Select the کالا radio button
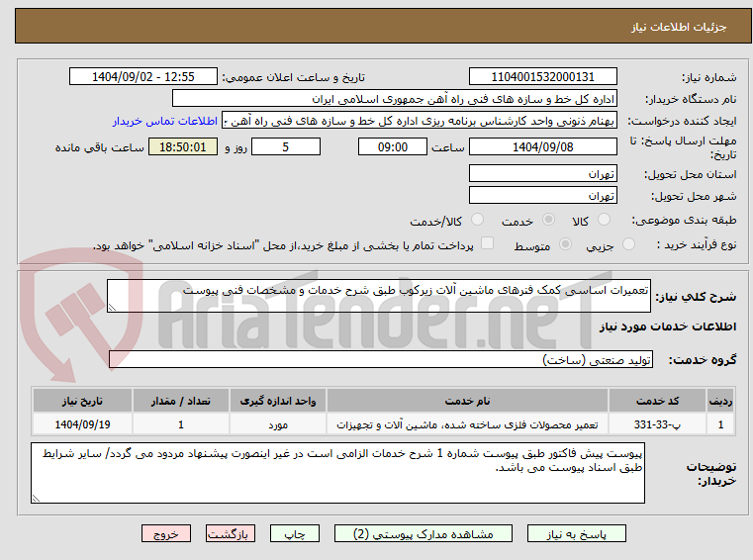 point(604,220)
